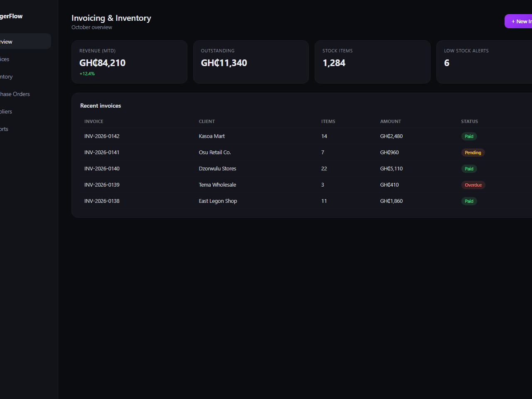Viewport: 532px width, 399px height.
Task: Click the Overdue status badge
Action: pyautogui.click(x=473, y=185)
